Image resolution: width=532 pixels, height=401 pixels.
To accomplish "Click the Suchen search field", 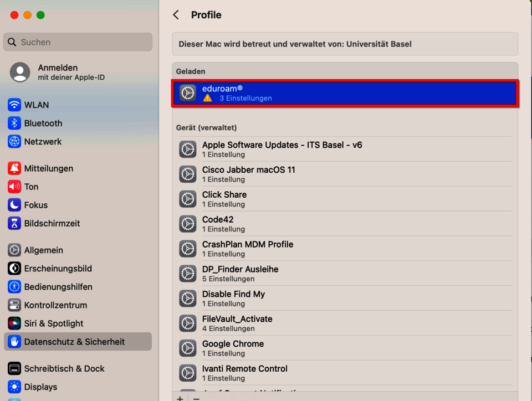I will point(78,42).
